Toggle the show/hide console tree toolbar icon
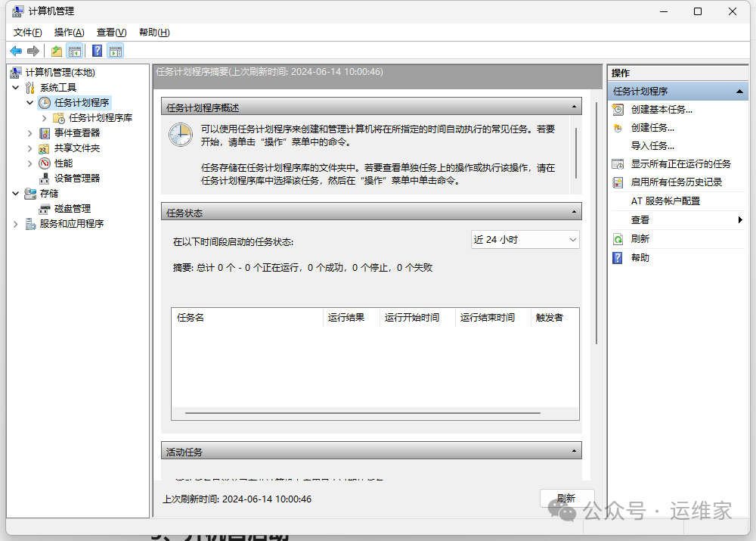 pyautogui.click(x=75, y=51)
